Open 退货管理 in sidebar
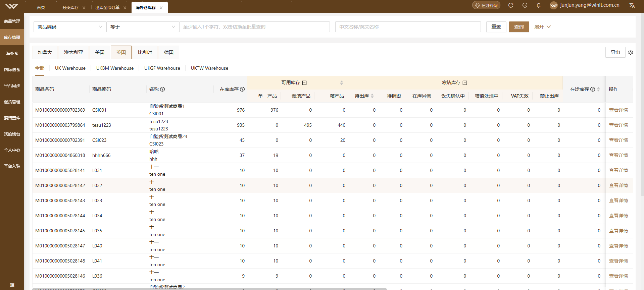This screenshot has width=644, height=290. tap(12, 102)
